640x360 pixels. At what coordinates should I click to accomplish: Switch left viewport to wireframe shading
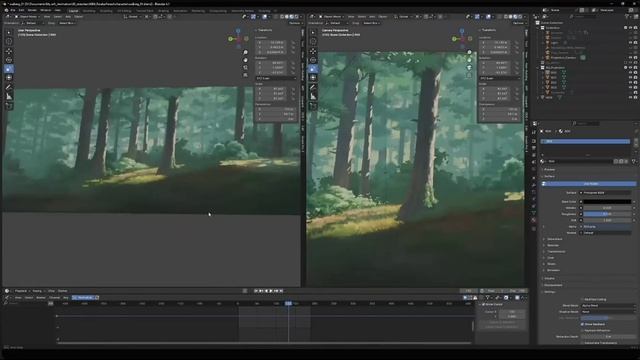[282, 17]
